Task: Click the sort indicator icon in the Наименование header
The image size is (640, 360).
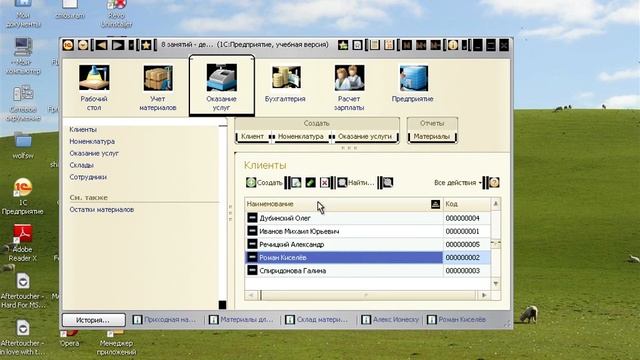Action: click(x=436, y=204)
